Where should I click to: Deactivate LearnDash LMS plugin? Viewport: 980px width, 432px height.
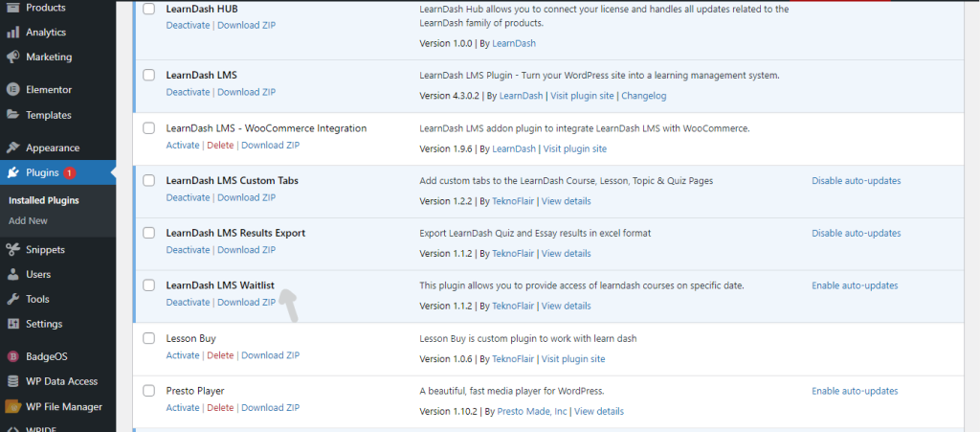pos(189,92)
